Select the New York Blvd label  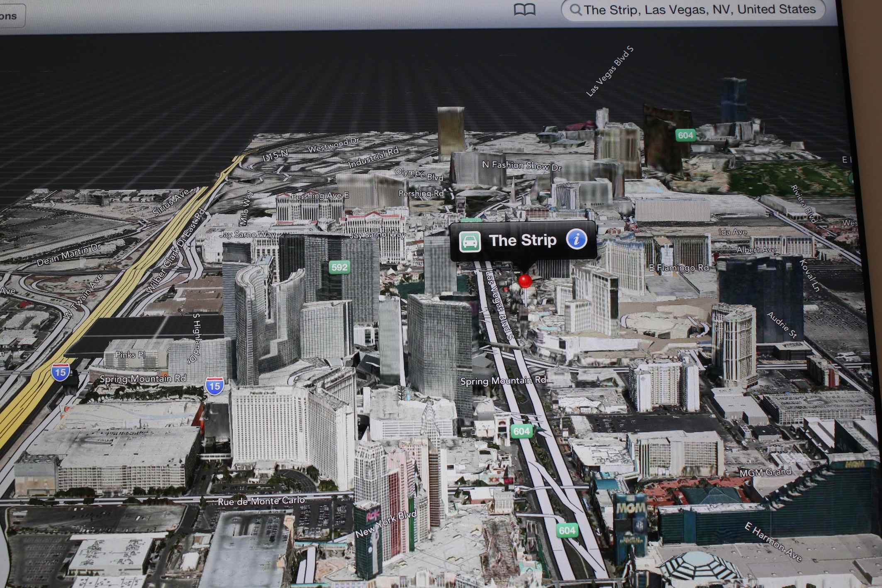(386, 524)
